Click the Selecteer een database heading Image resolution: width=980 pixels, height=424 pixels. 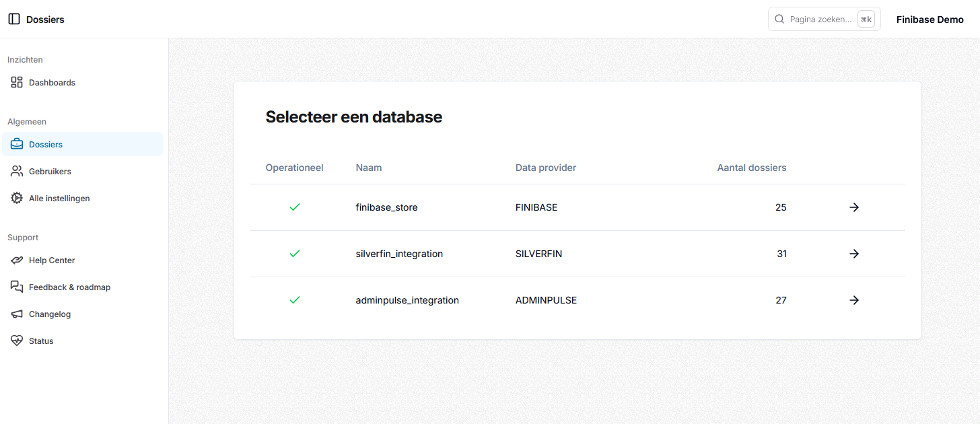click(x=353, y=116)
